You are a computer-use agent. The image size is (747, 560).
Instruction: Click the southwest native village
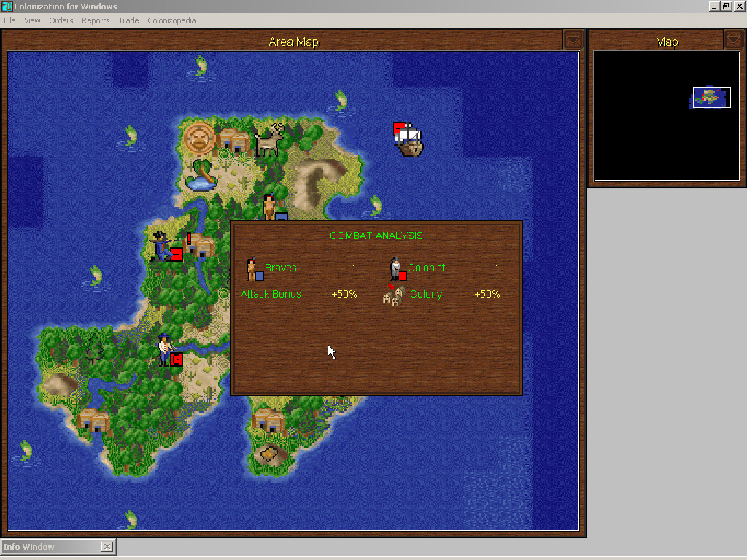pos(94,421)
